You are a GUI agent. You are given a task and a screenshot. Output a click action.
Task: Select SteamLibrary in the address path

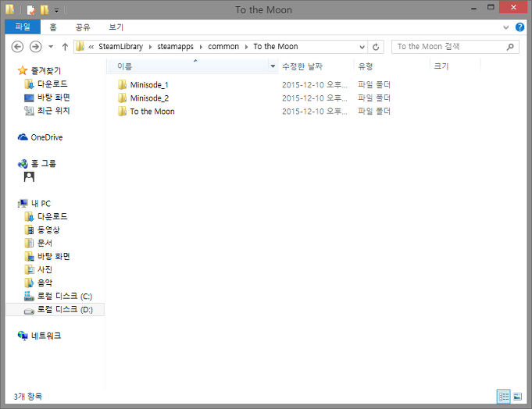pyautogui.click(x=121, y=47)
